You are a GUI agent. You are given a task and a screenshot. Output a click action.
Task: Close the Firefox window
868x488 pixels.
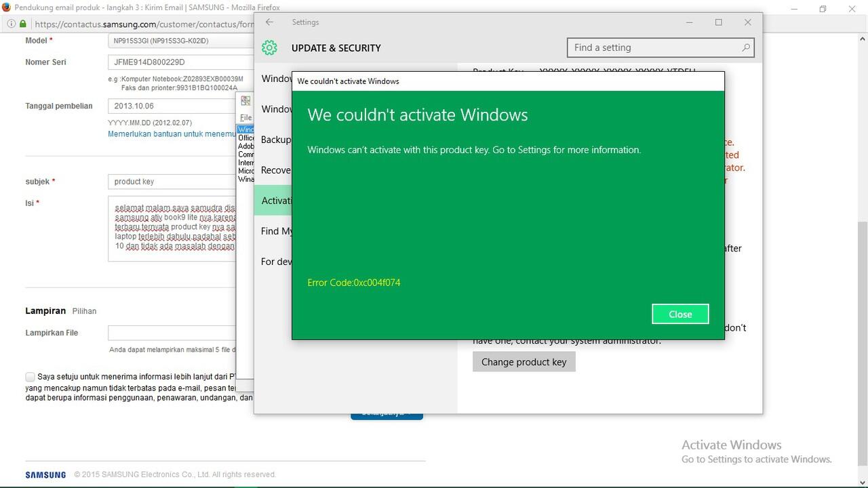(x=853, y=8)
